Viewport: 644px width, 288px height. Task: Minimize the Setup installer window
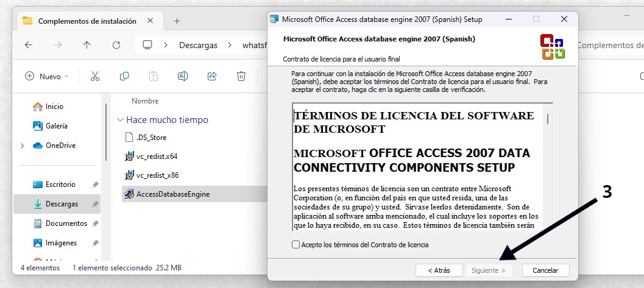(x=509, y=19)
